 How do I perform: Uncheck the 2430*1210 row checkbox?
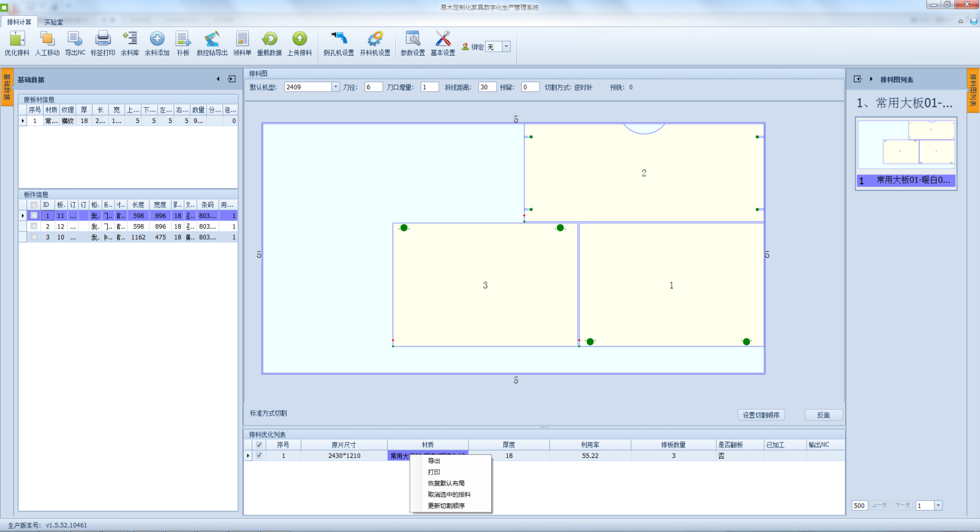pos(259,455)
